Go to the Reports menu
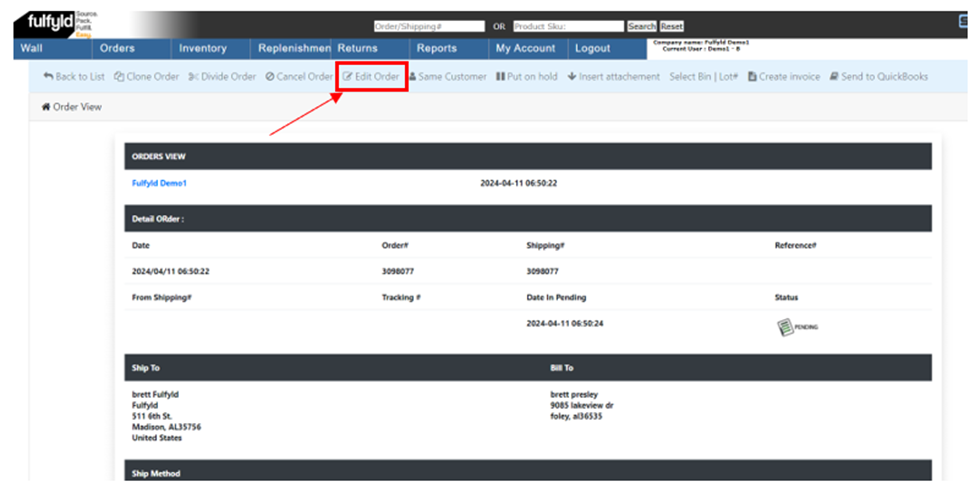This screenshot has height=504, width=975. tap(436, 48)
